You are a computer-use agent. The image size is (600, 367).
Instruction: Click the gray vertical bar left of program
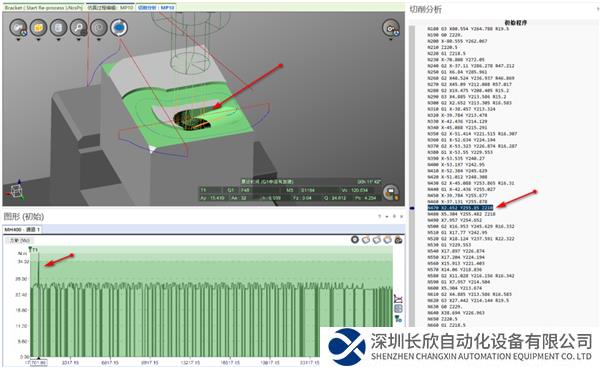coord(412,176)
